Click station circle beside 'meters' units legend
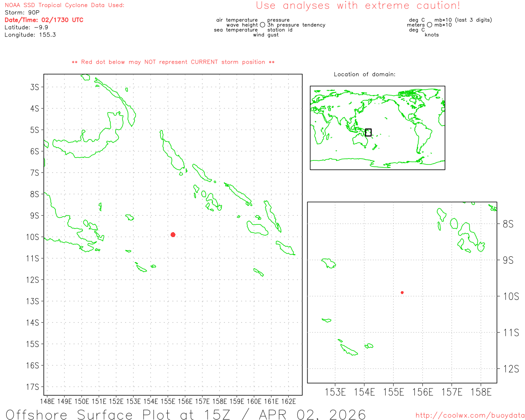 429,25
